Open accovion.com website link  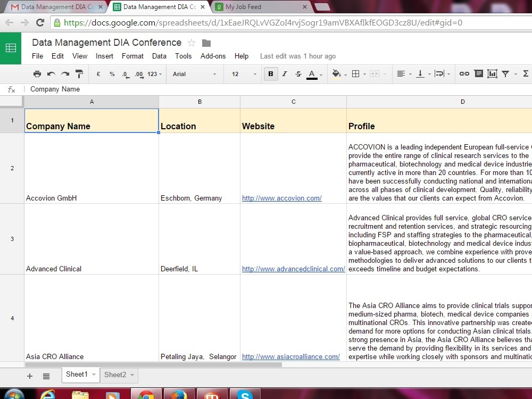282,198
